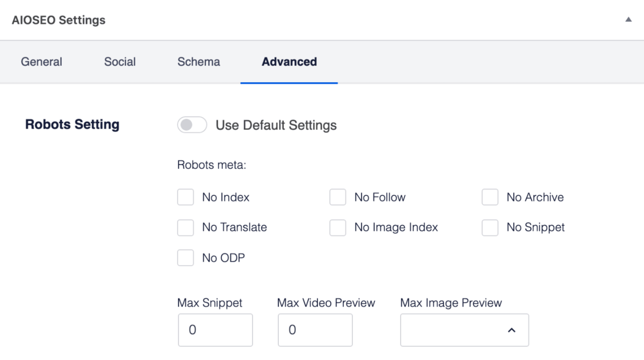The width and height of the screenshot is (644, 360).
Task: Collapse the AIOSEO Settings panel arrow
Action: (628, 20)
